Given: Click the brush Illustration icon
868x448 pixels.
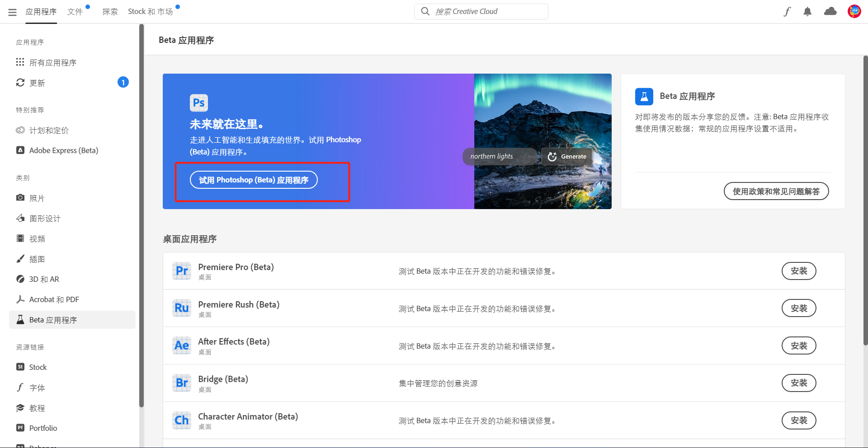Looking at the screenshot, I should [x=20, y=258].
